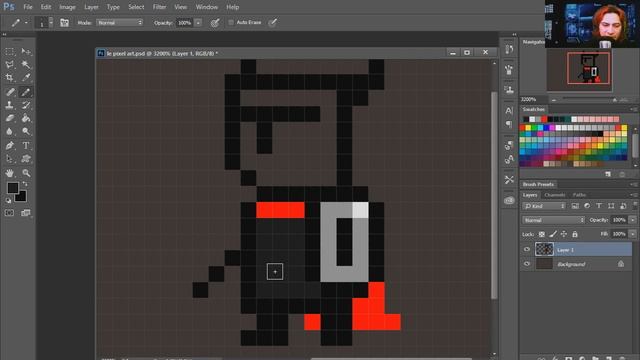This screenshot has width=640, height=360.
Task: Open the History panel from the dock
Action: [509, 49]
